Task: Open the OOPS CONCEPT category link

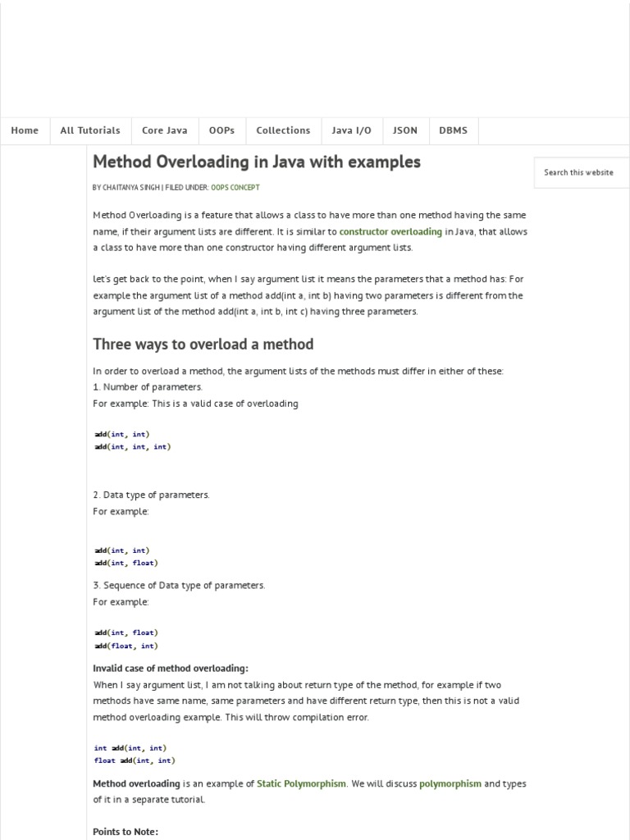Action: pos(235,187)
